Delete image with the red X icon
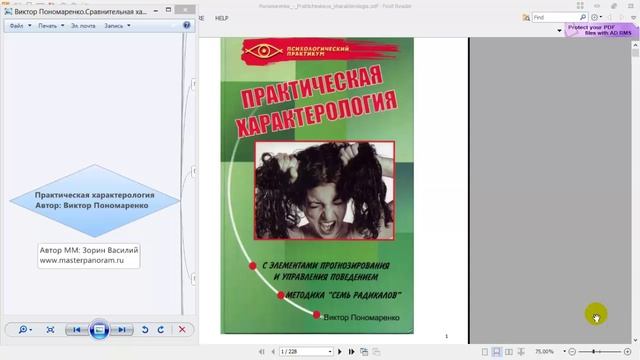The height and width of the screenshot is (360, 640). click(x=182, y=329)
